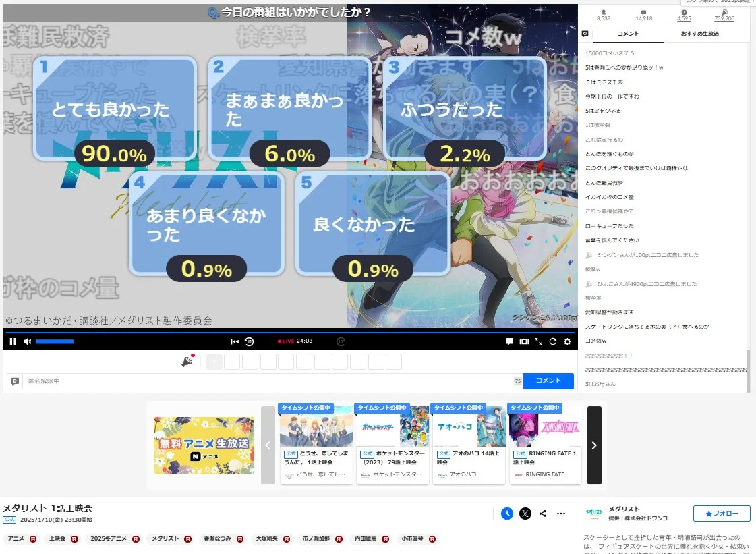Viewport: 756px width, 554px height.
Task: Open the 内田雄馬 tag
Action: 366,538
